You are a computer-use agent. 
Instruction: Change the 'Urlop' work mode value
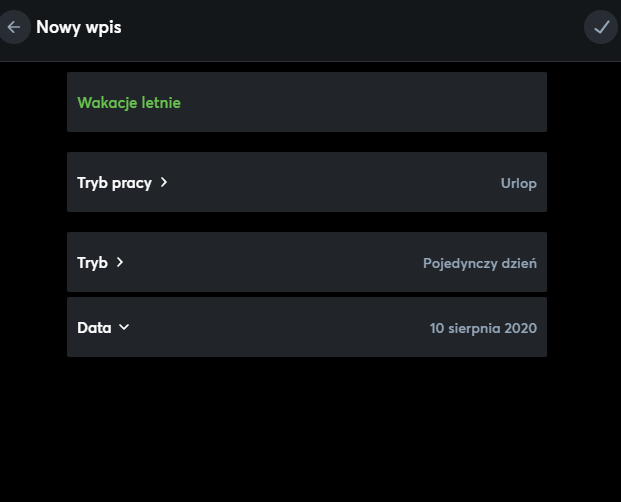[x=518, y=183]
